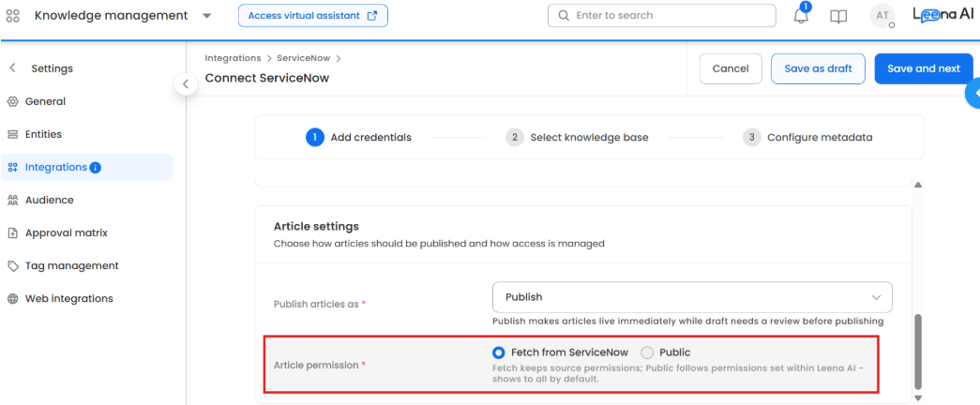The height and width of the screenshot is (405, 980).
Task: Go back using Settings arrow icon
Action: 12,68
